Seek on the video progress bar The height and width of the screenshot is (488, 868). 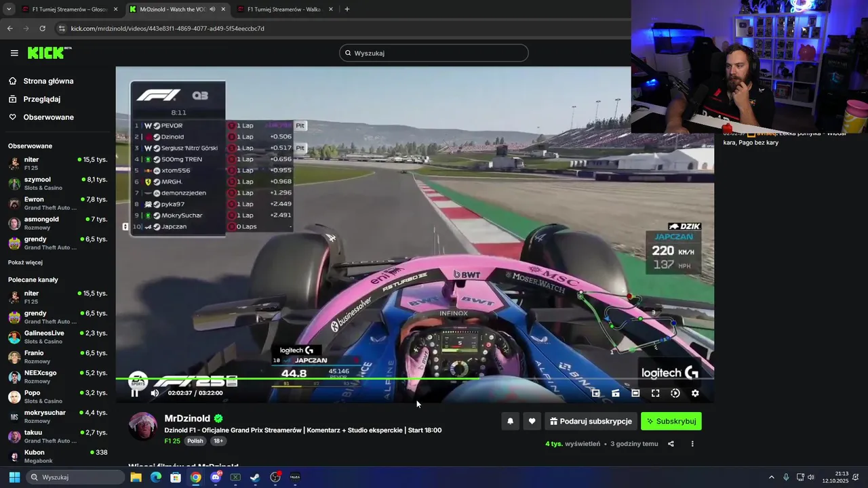[x=414, y=379]
